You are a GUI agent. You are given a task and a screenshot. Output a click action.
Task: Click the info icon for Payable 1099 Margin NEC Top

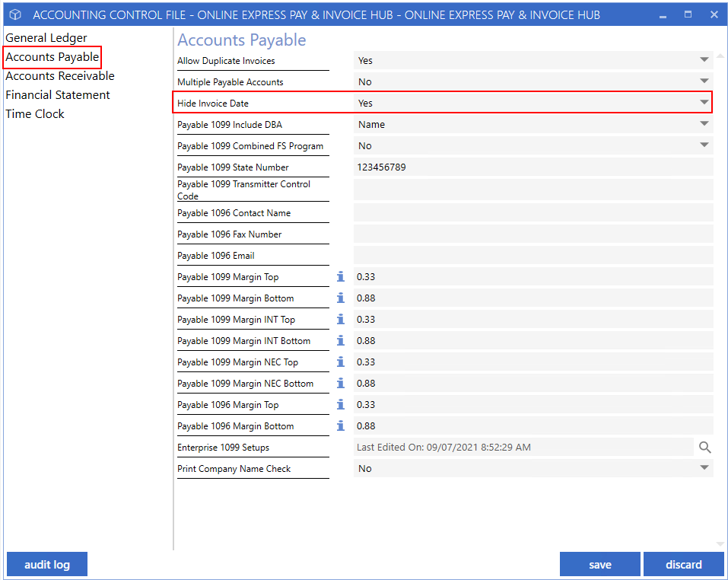point(340,362)
